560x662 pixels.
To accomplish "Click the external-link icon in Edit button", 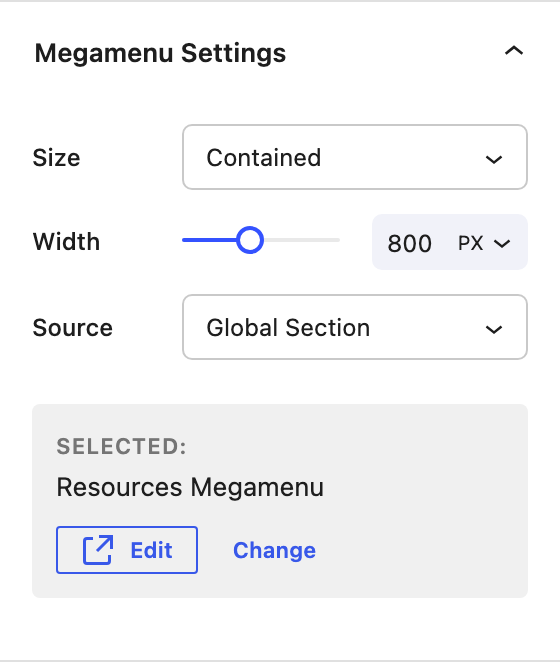I will tap(98, 550).
